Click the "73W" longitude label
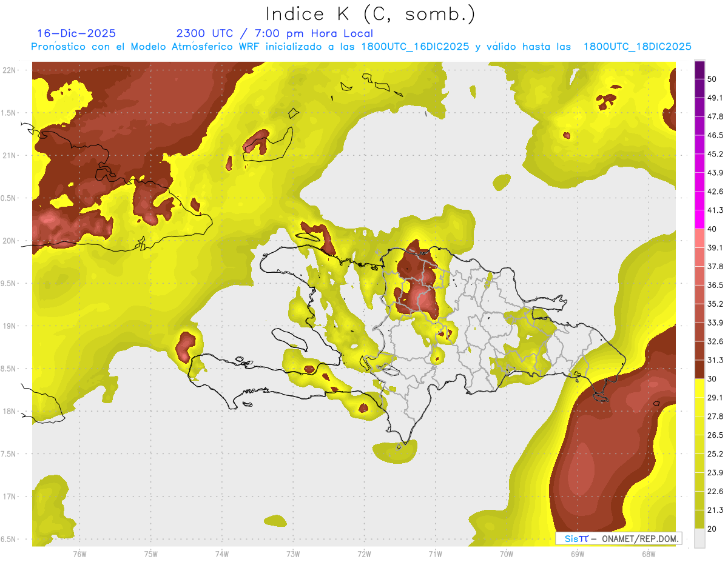Viewport: 728px width, 562px height. point(293,554)
